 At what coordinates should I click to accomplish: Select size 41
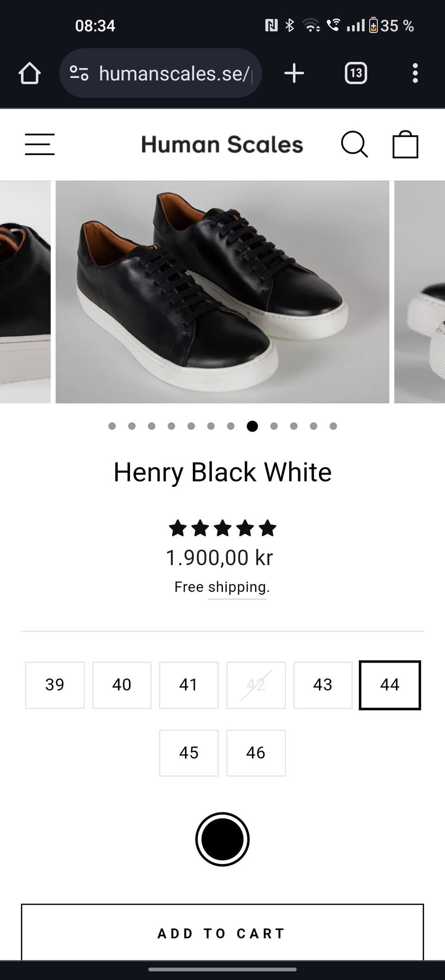click(189, 685)
